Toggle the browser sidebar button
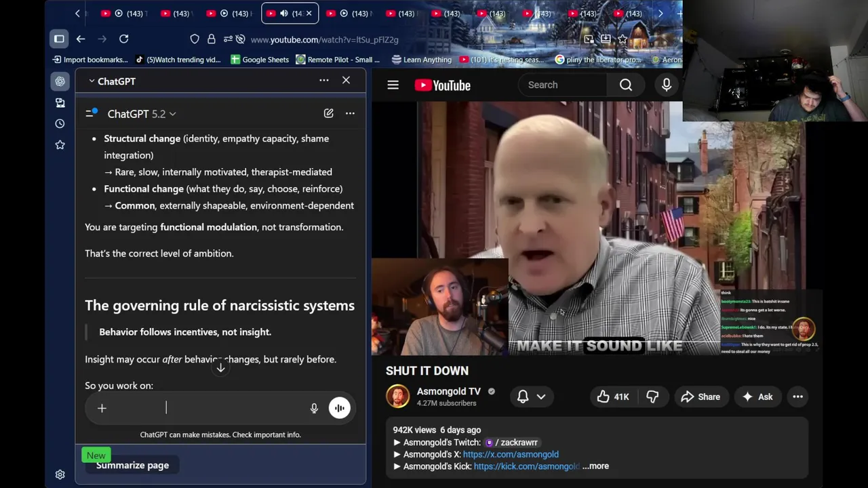The width and height of the screenshot is (868, 488). 59,39
